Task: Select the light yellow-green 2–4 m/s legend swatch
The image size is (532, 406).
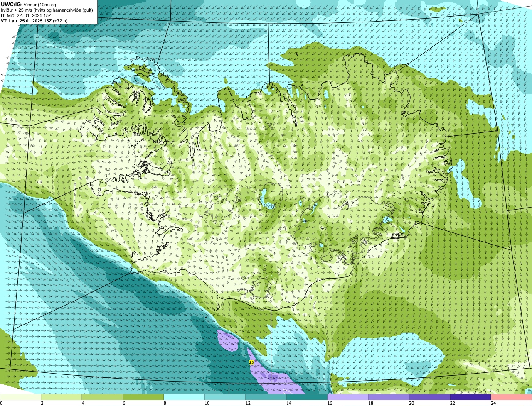Action: click(x=62, y=397)
